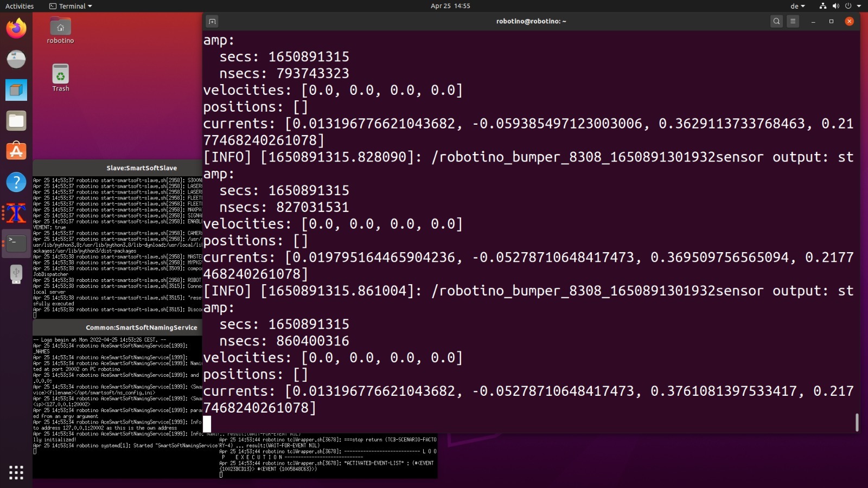
Task: Open Ubuntu Software from the dock
Action: 16,151
